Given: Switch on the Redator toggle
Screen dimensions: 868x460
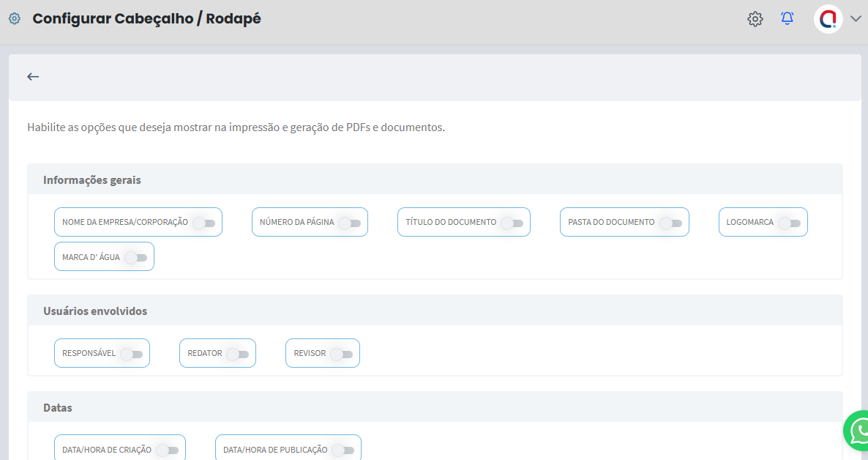Looking at the screenshot, I should [238, 354].
